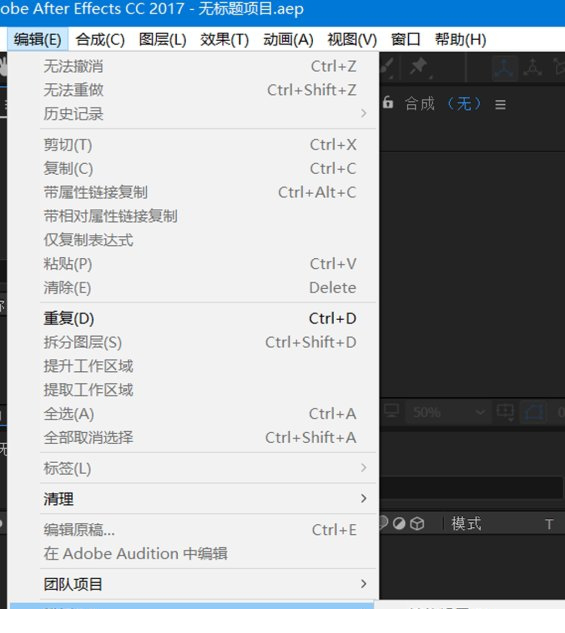Open the 视图(V) menu
Image resolution: width=565 pixels, height=633 pixels.
tap(352, 40)
